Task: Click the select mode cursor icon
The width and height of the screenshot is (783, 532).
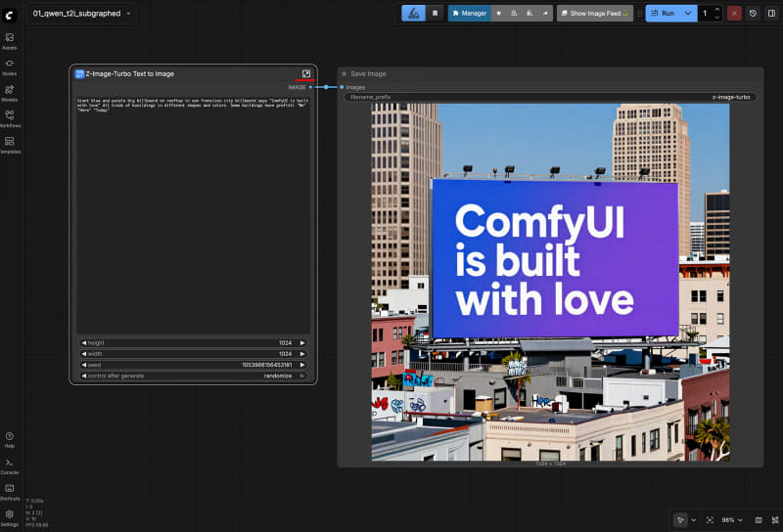Action: pyautogui.click(x=680, y=520)
